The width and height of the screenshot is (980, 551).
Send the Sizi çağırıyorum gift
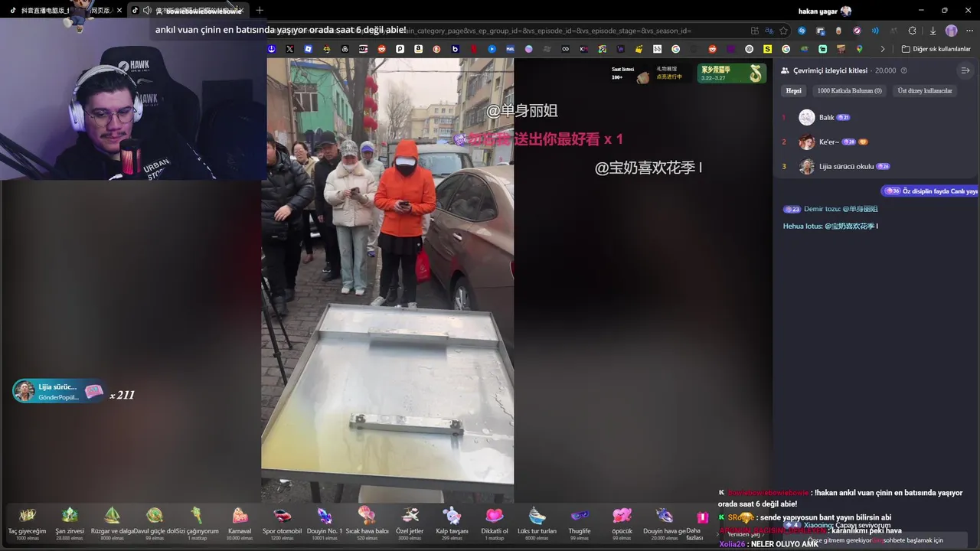point(197,523)
